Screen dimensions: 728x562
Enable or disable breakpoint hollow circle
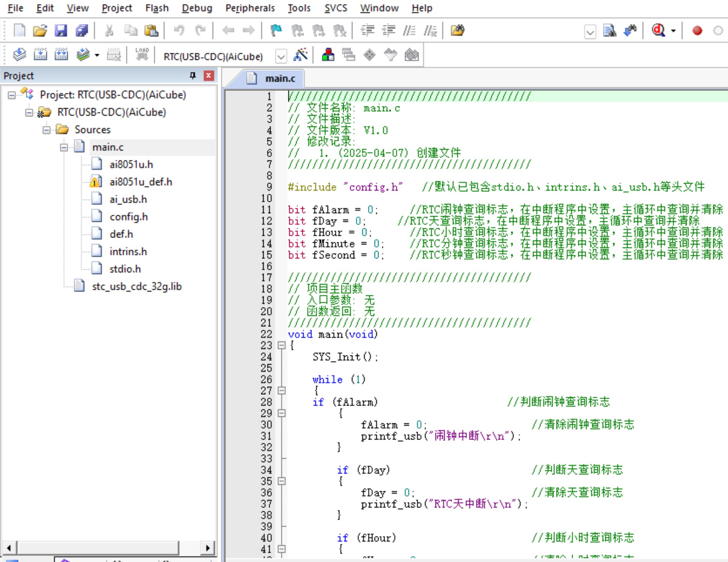(x=718, y=31)
